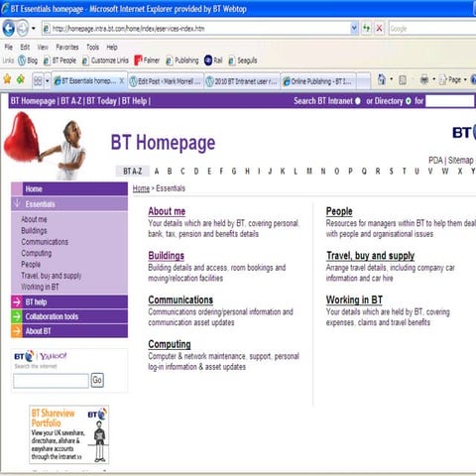Click letter M in the A-Z index
The width and height of the screenshot is (476, 476).
tap(309, 172)
